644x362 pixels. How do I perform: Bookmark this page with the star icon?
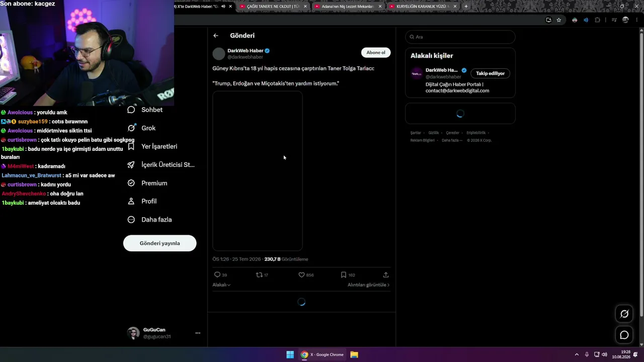tap(558, 20)
